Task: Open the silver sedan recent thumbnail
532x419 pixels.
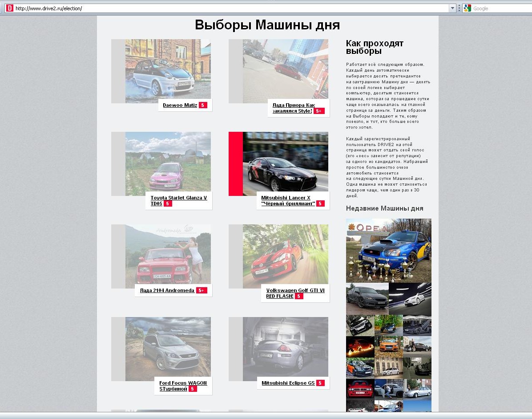Action: (x=417, y=390)
